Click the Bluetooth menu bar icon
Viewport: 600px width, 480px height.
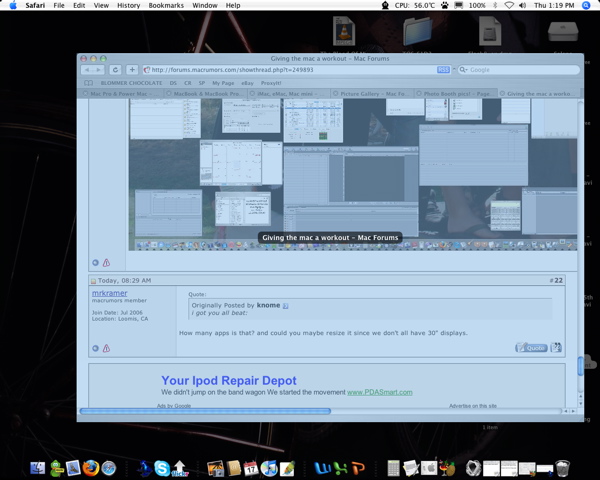tap(495, 5)
